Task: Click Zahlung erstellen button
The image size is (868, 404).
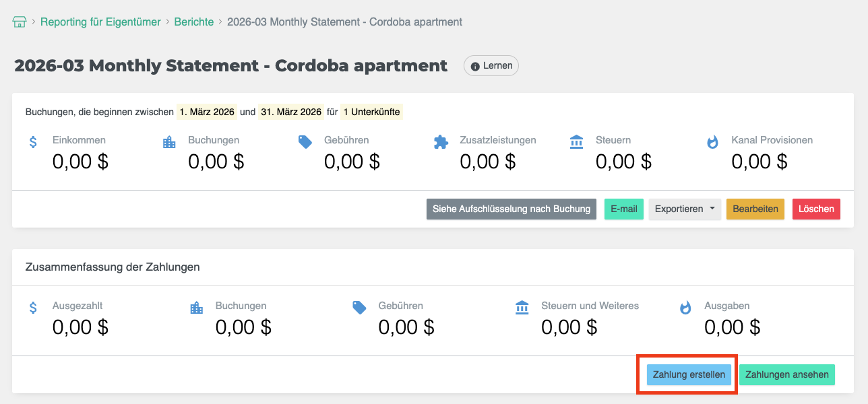Action: point(689,375)
